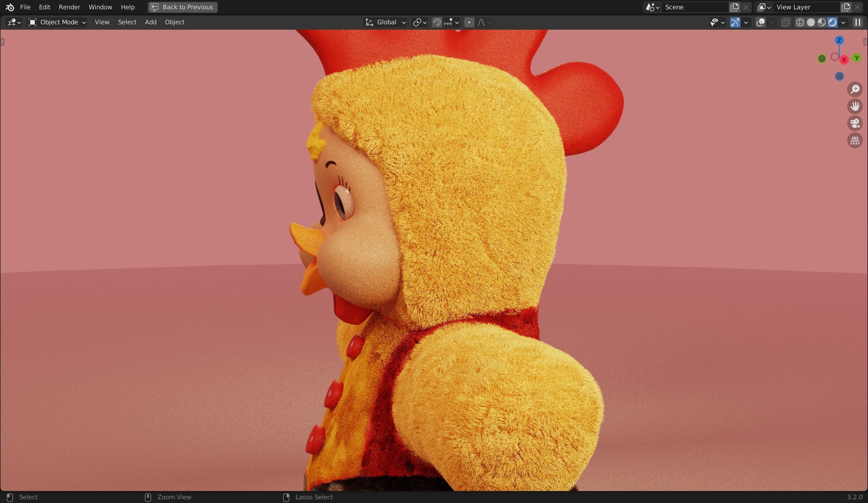The image size is (868, 503).
Task: Toggle the camera view icon
Action: pos(855,124)
